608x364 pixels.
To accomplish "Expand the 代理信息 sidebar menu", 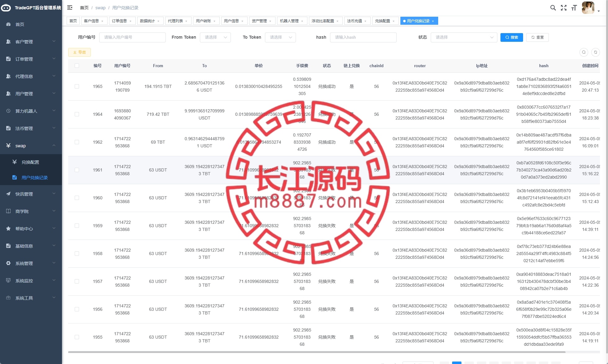I will pos(31,76).
